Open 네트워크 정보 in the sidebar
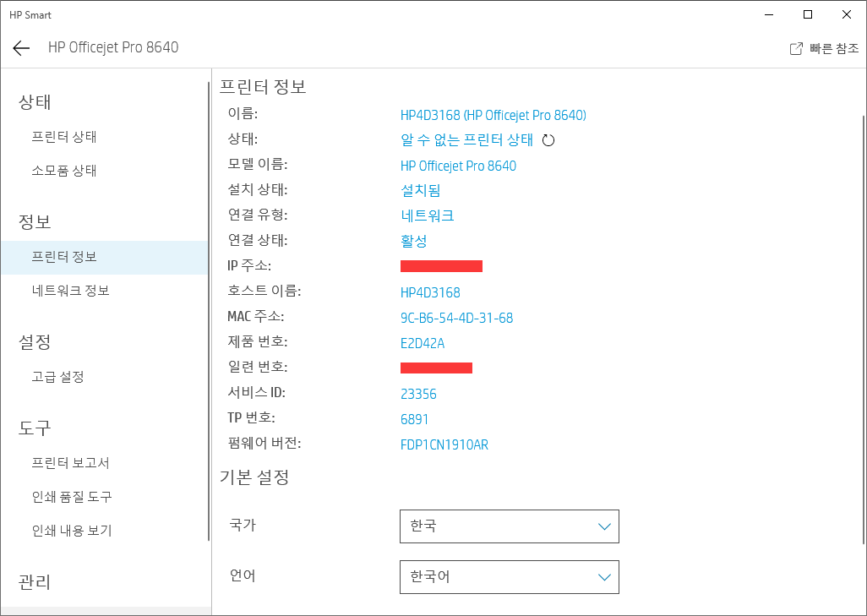867x616 pixels. 71,291
